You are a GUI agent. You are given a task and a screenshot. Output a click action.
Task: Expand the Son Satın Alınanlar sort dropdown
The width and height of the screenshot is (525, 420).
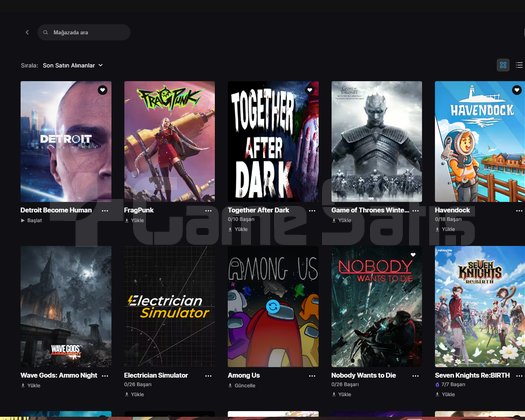coord(73,65)
